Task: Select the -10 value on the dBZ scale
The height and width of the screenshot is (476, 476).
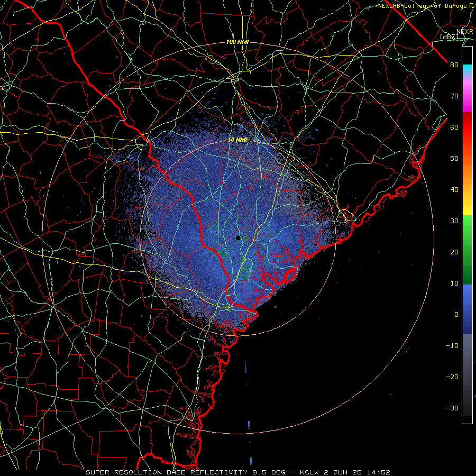Action: tap(452, 346)
